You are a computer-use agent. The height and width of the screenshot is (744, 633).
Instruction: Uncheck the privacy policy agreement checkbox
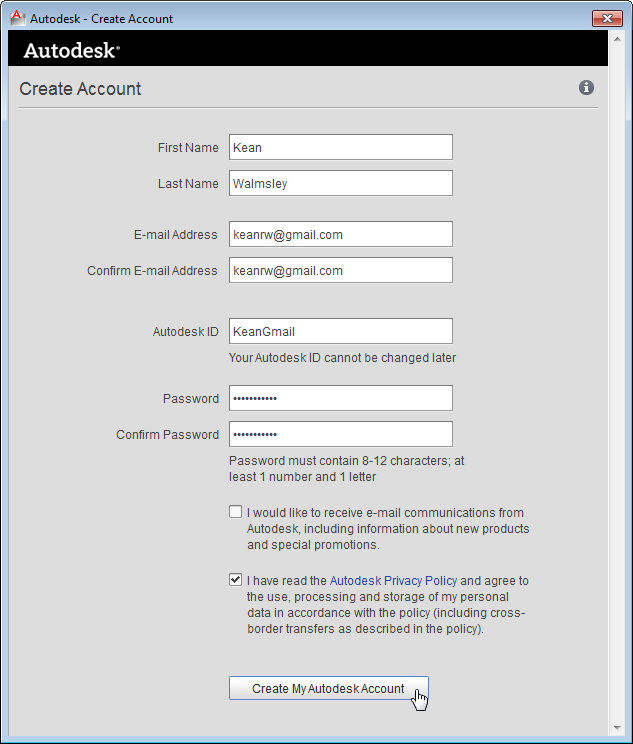tap(235, 579)
